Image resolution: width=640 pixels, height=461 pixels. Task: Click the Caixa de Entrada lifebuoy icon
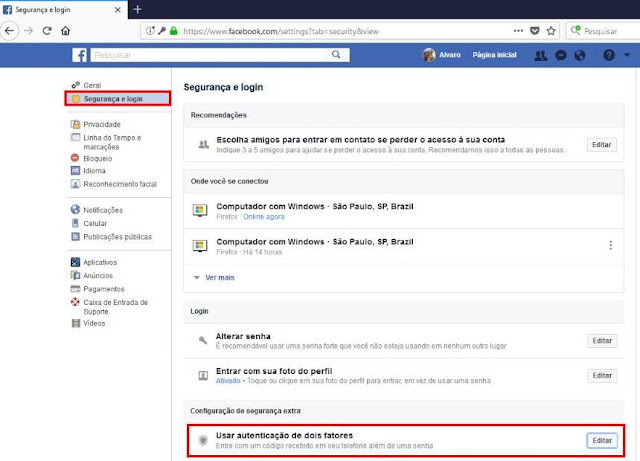coord(75,302)
